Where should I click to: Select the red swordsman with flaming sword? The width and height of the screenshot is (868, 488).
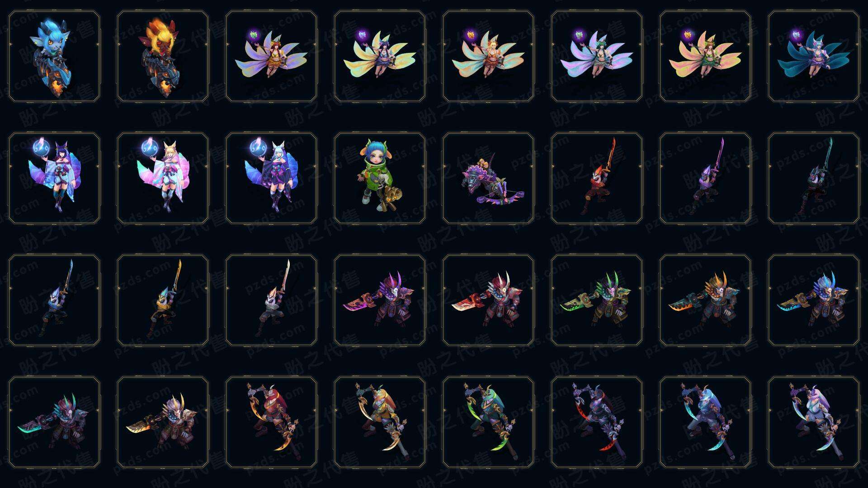click(597, 178)
